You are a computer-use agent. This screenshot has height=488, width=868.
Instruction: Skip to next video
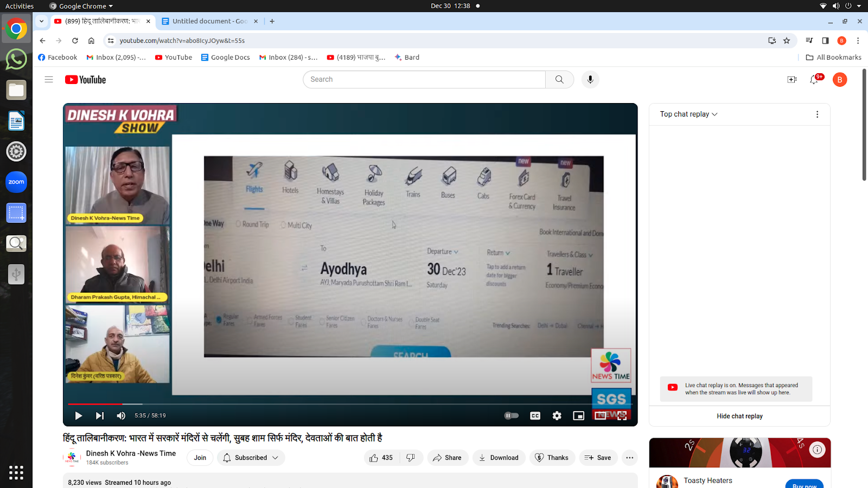pyautogui.click(x=100, y=416)
